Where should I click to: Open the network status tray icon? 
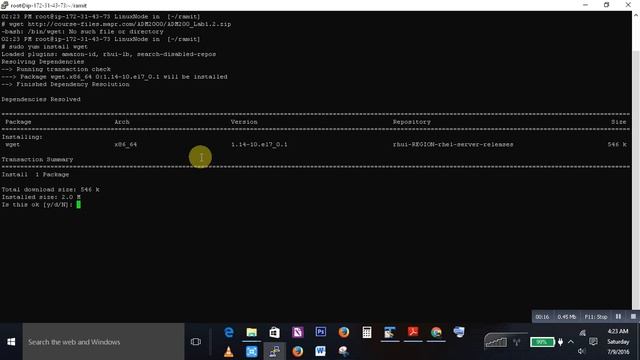tap(582, 333)
